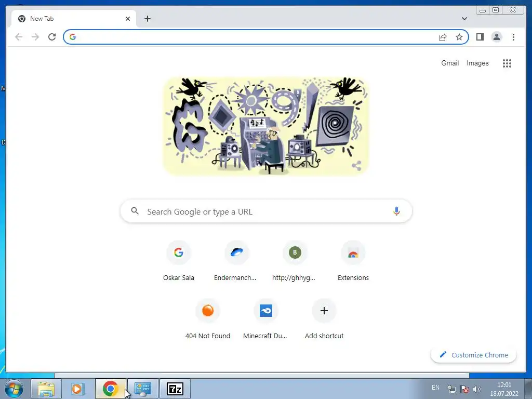Open the 404 Not Found shortcut
Viewport: 532px width, 399px height.
tap(208, 320)
